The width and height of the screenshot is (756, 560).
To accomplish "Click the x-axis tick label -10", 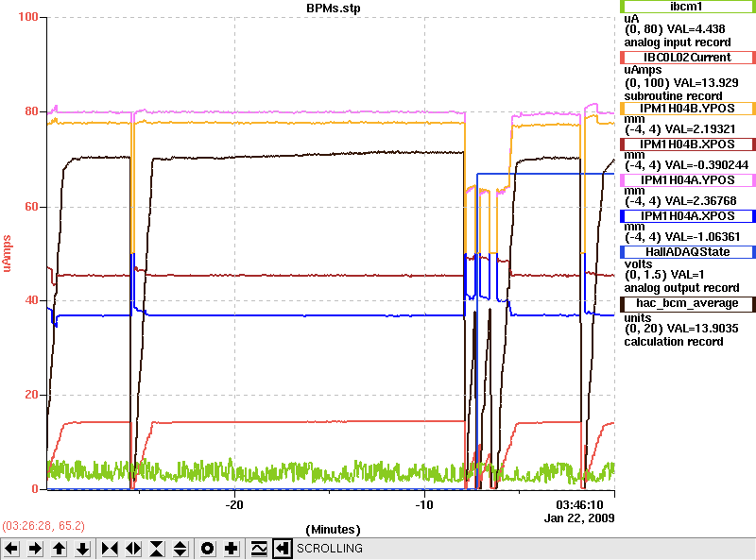I will [x=423, y=505].
